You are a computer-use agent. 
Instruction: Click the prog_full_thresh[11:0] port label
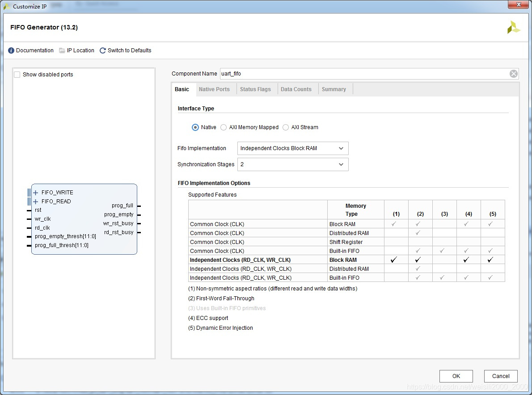(x=61, y=245)
